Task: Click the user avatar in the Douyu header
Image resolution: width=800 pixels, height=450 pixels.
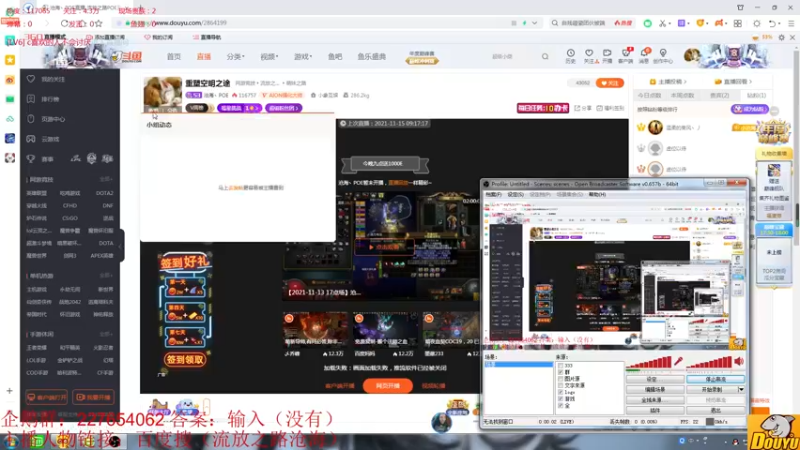Action: [x=691, y=55]
